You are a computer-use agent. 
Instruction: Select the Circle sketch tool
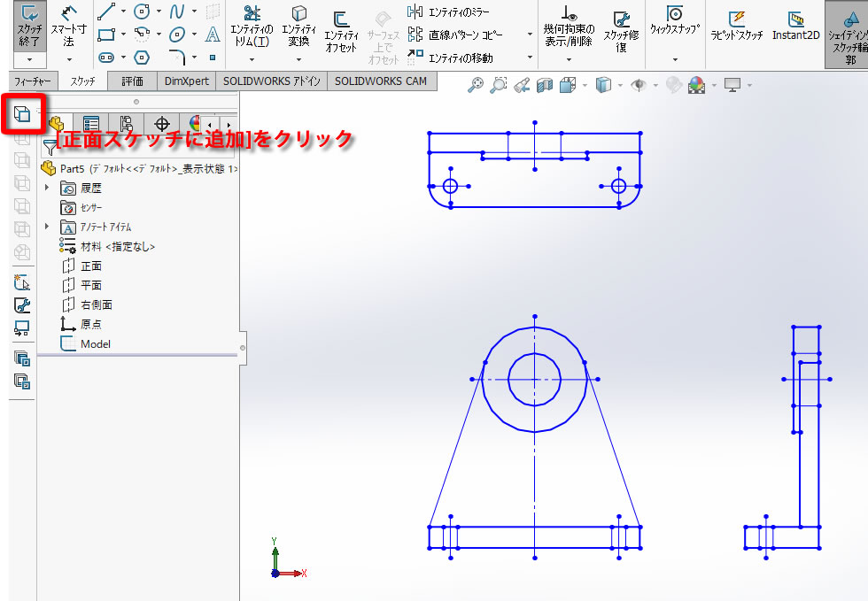pos(142,12)
